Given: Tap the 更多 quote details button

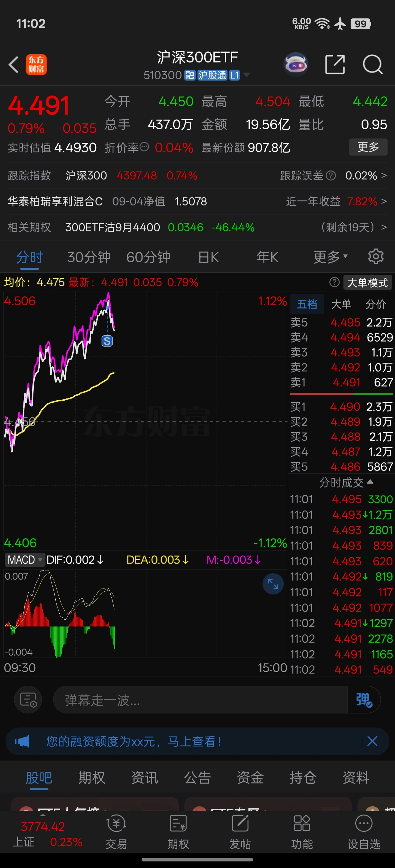Looking at the screenshot, I should (x=368, y=147).
